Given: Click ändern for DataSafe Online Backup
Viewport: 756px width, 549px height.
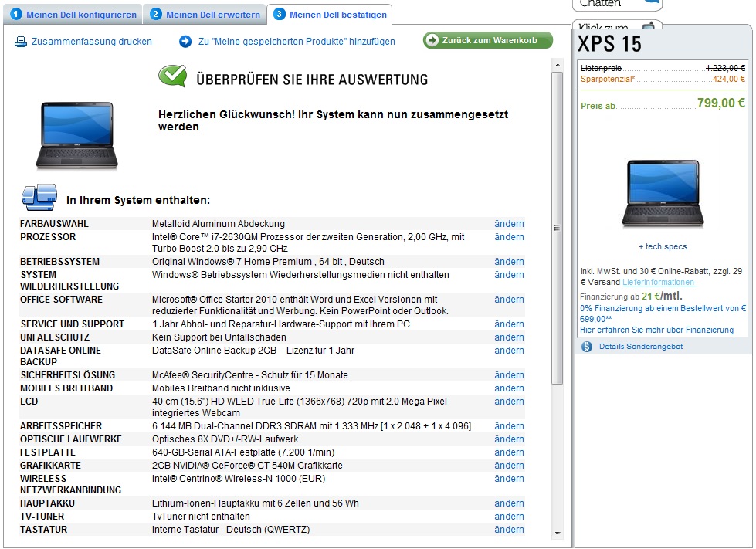Looking at the screenshot, I should point(509,351).
